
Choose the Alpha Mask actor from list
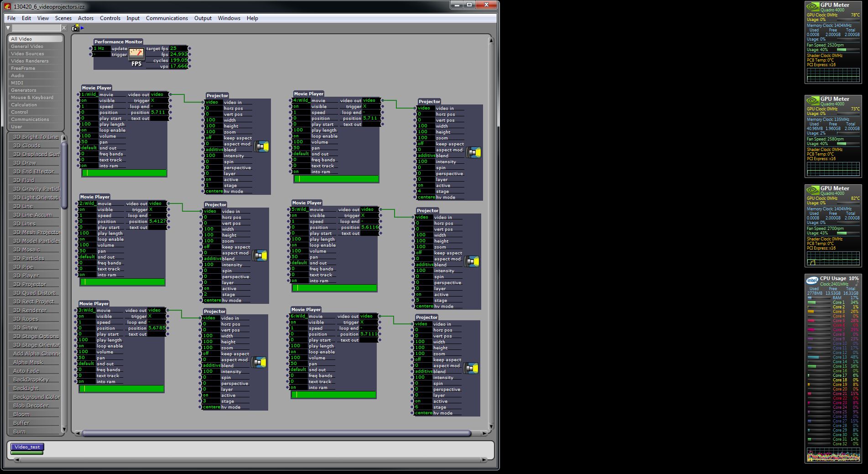34,362
